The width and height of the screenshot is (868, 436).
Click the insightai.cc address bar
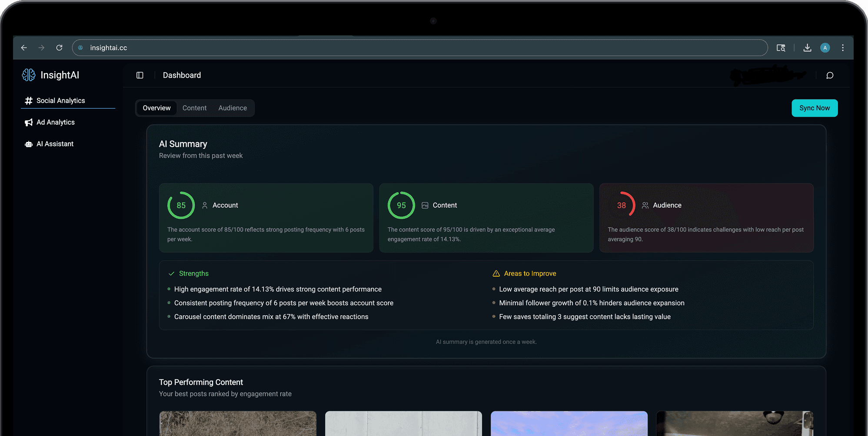[x=420, y=48]
